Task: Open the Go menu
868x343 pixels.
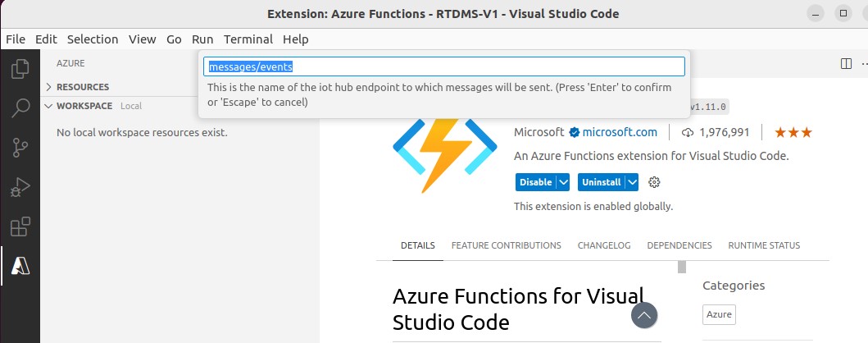Action: click(174, 39)
